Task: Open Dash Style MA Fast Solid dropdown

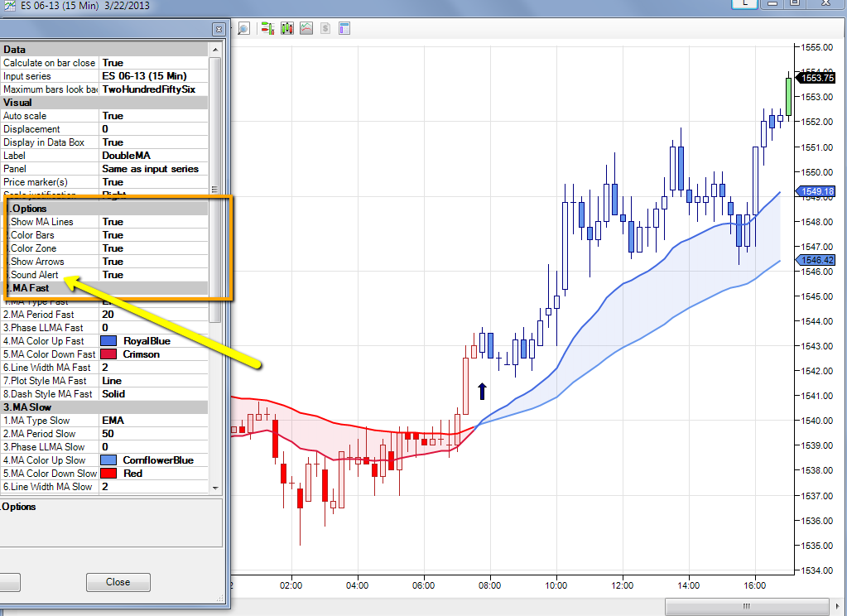Action: 154,394
